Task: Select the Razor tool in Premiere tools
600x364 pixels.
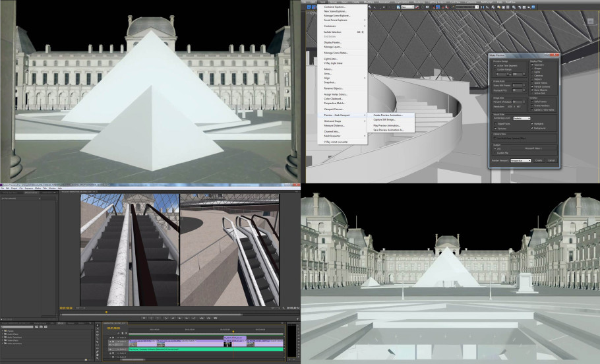Action: coord(98,342)
